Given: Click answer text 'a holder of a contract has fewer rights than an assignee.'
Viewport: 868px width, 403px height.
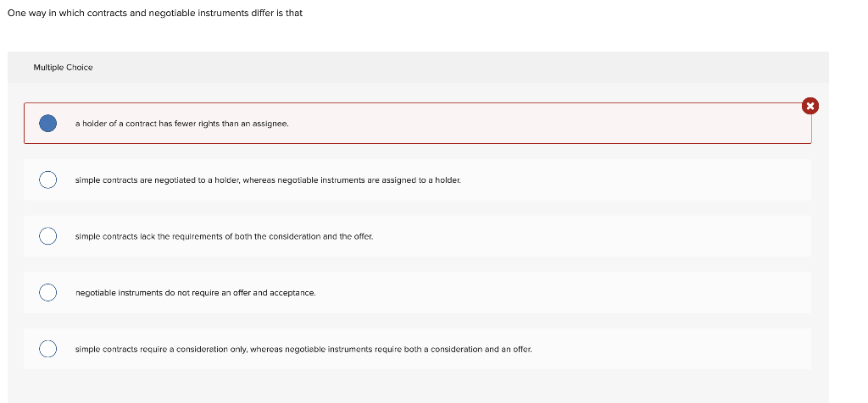Looking at the screenshot, I should click(x=182, y=124).
